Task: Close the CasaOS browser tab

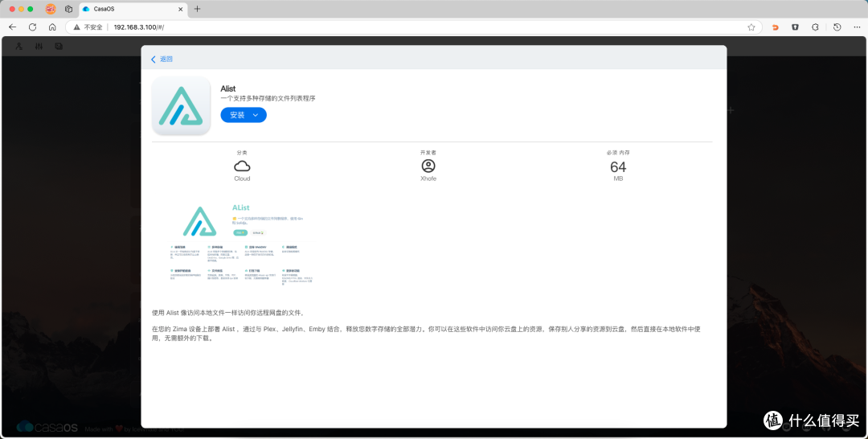Action: point(181,9)
